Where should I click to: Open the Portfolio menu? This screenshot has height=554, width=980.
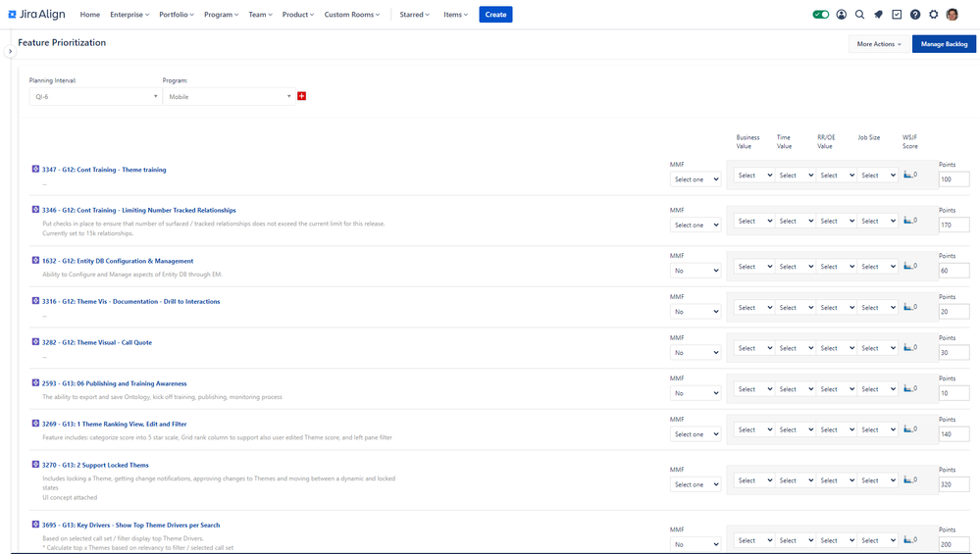pos(177,15)
